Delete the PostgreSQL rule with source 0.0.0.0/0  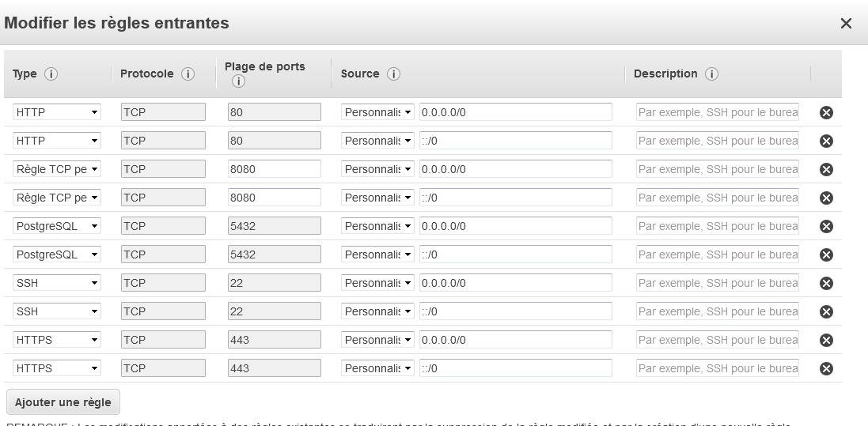pyautogui.click(x=826, y=226)
